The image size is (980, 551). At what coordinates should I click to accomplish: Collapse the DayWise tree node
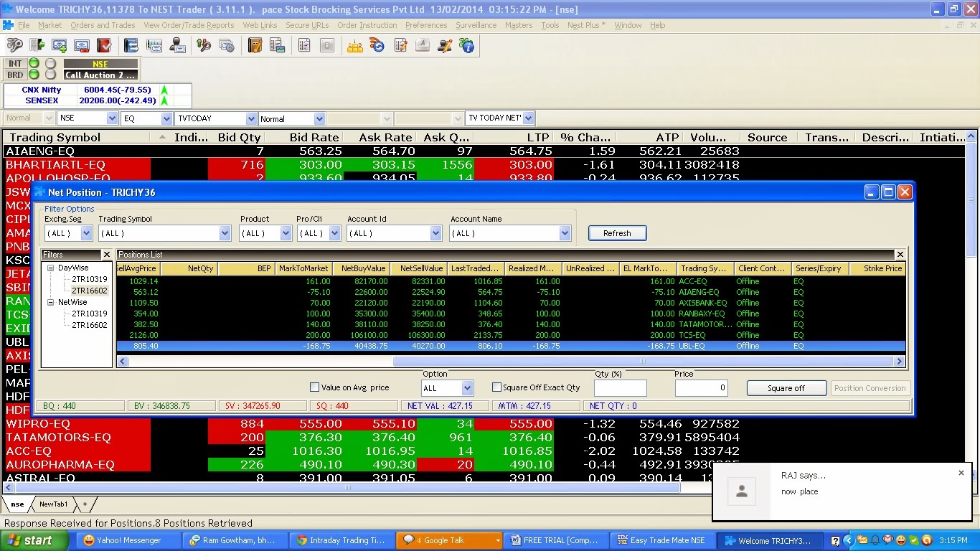pyautogui.click(x=51, y=268)
